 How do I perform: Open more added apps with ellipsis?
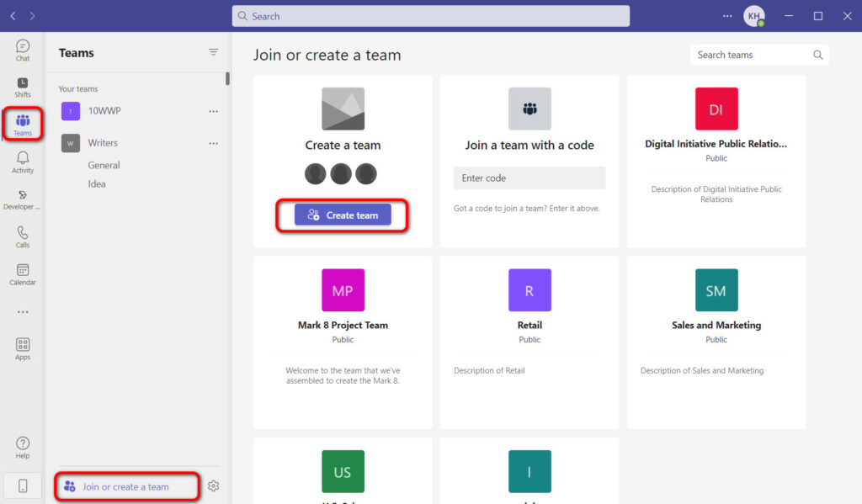pos(22,310)
